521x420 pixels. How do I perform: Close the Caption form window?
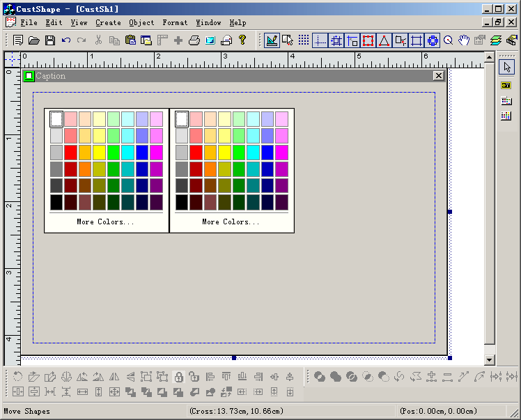[439, 76]
